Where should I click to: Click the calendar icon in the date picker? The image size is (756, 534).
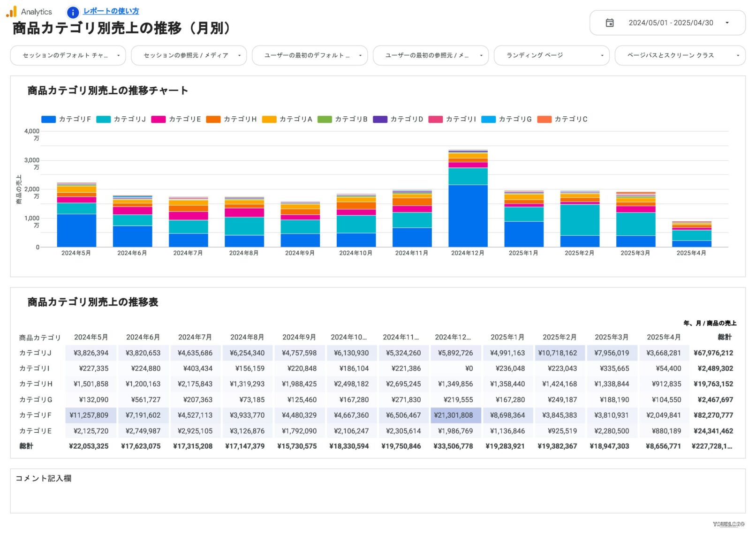tap(610, 23)
